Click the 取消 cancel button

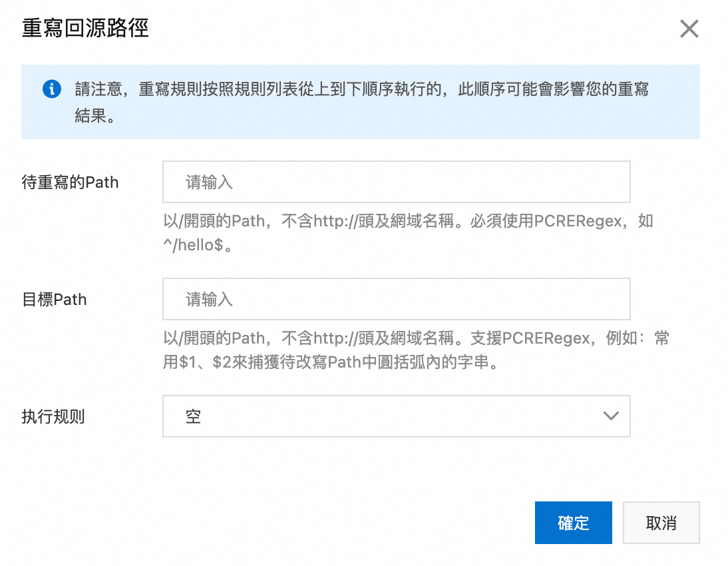[x=661, y=523]
